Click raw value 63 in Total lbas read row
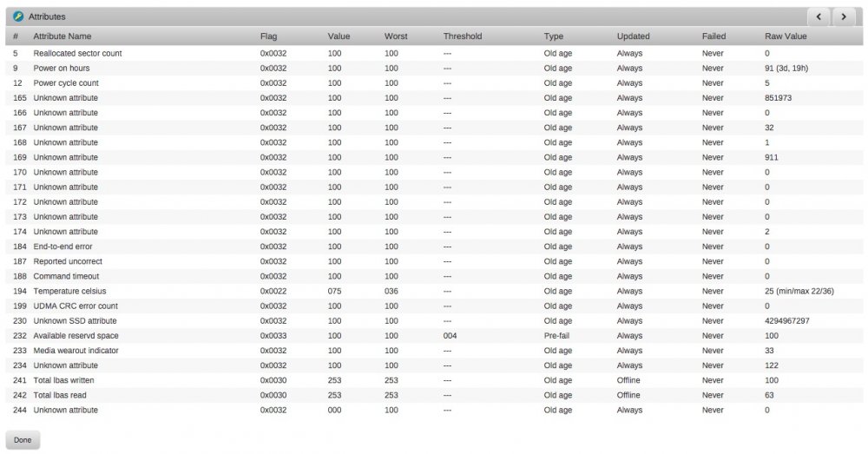The width and height of the screenshot is (868, 454). click(x=769, y=395)
